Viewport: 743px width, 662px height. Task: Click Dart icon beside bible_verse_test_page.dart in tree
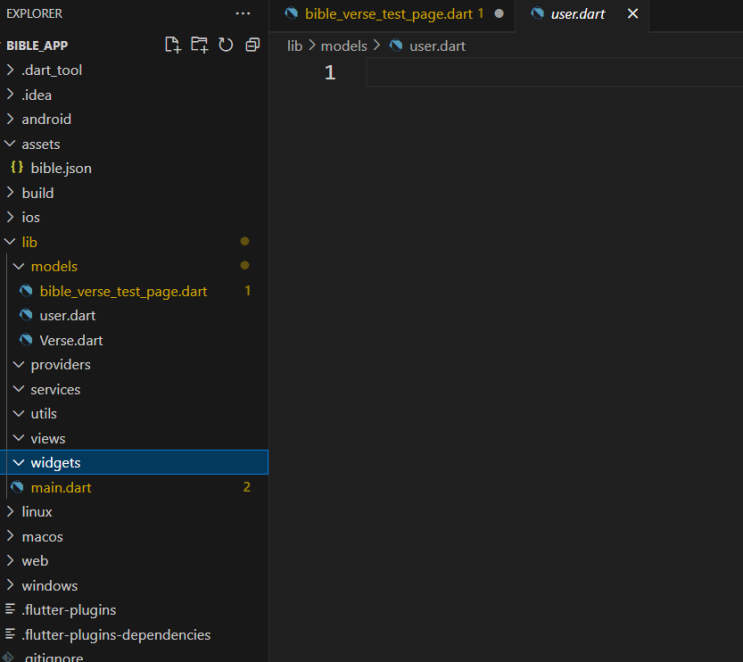pyautogui.click(x=26, y=290)
